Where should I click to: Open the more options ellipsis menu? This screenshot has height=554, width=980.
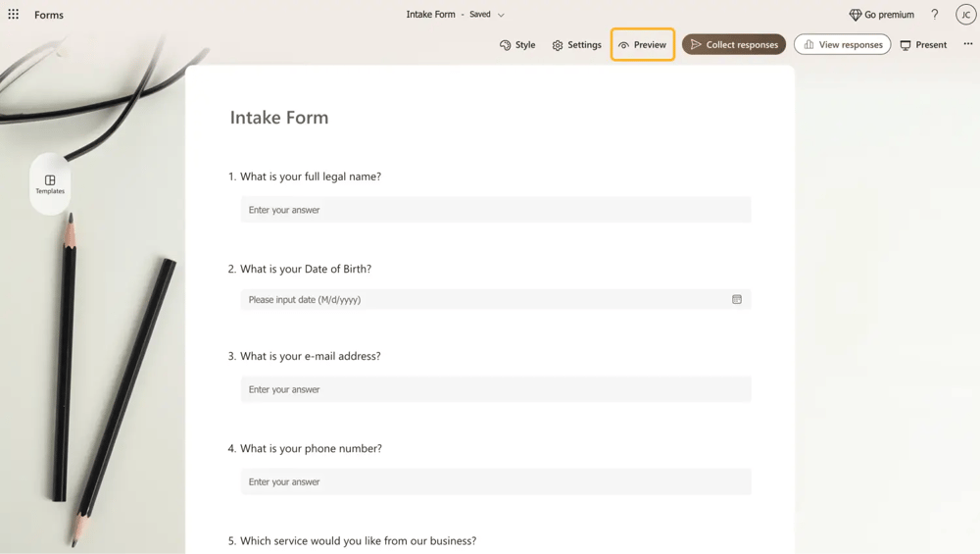point(968,44)
